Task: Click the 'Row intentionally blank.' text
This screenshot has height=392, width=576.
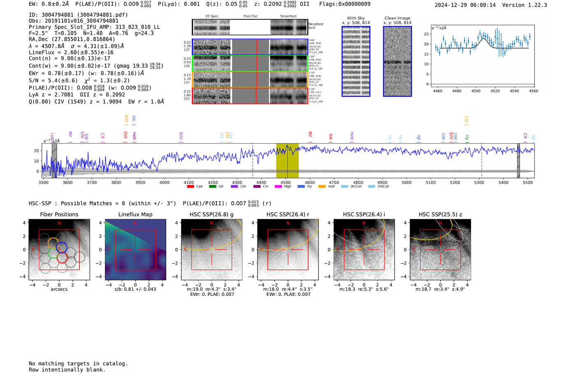Action: pos(67,370)
